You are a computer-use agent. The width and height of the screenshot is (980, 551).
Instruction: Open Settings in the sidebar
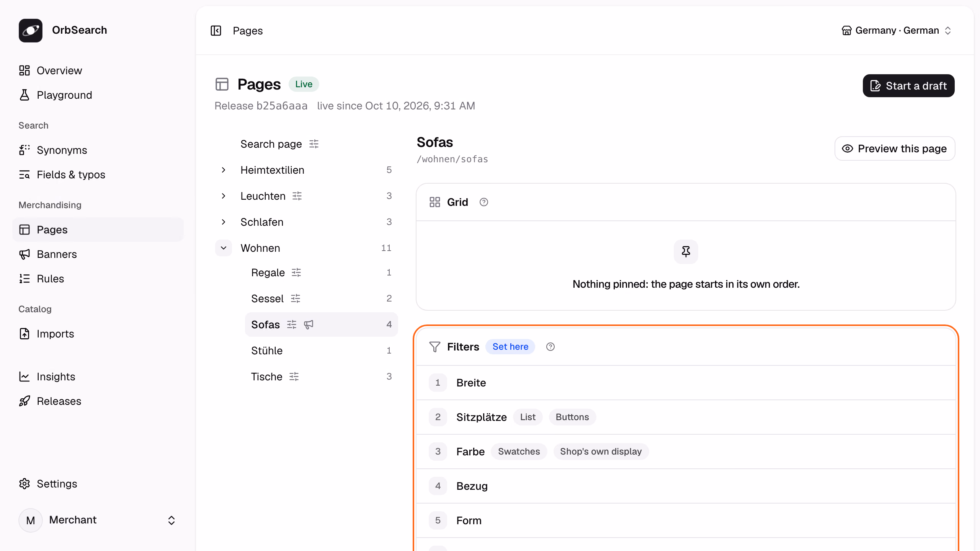tap(98, 484)
